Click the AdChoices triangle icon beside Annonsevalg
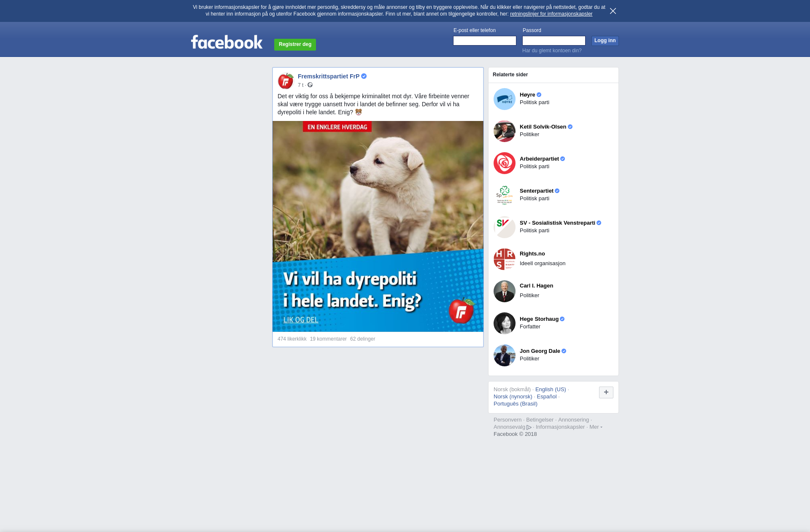Screen dimensions: 810x532 click(529, 427)
